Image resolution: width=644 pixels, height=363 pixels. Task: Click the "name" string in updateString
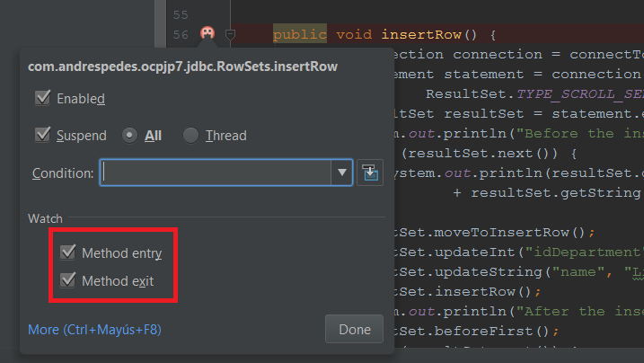pyautogui.click(x=578, y=272)
